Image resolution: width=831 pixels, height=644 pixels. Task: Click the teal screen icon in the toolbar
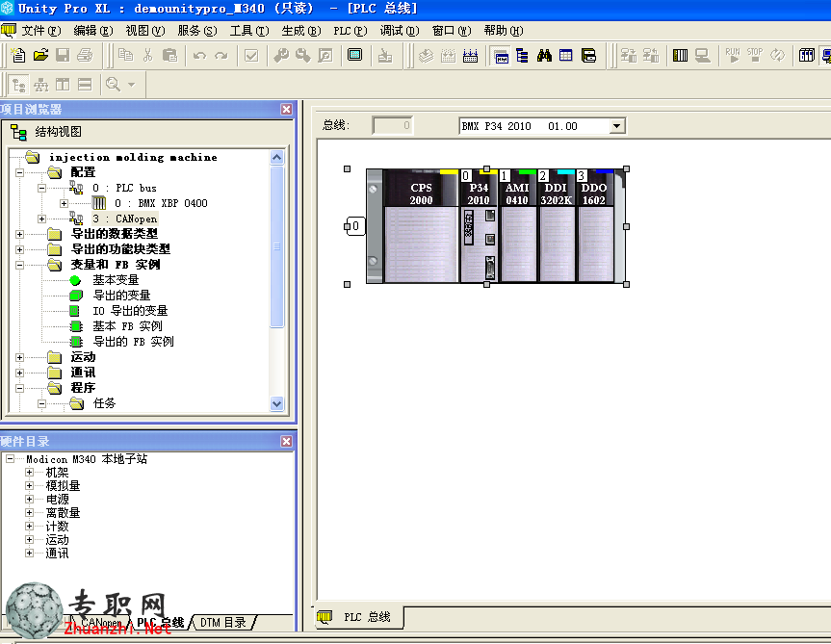point(354,55)
